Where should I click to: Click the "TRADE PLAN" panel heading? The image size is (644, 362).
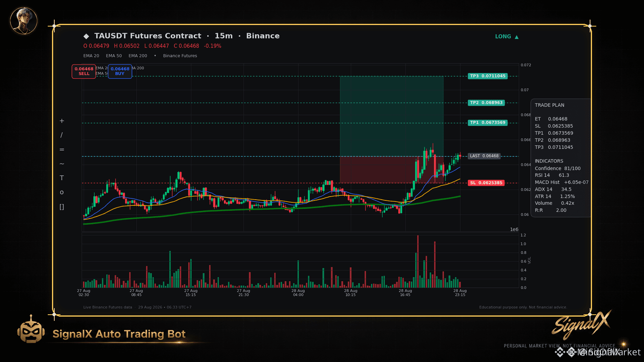tap(550, 105)
